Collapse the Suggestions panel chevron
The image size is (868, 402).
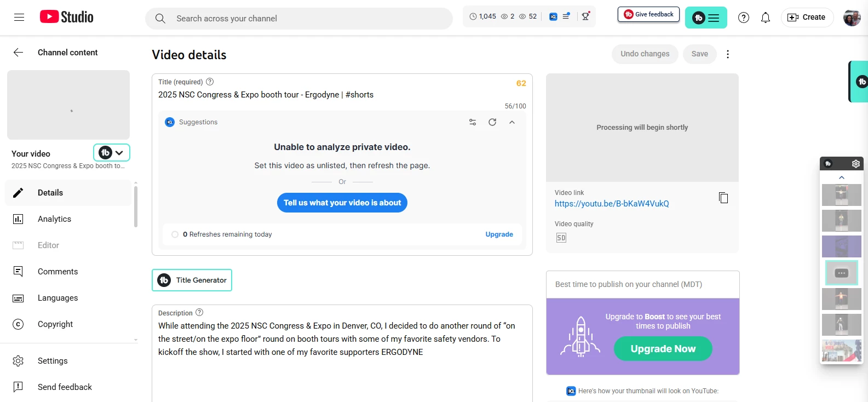[x=512, y=122]
